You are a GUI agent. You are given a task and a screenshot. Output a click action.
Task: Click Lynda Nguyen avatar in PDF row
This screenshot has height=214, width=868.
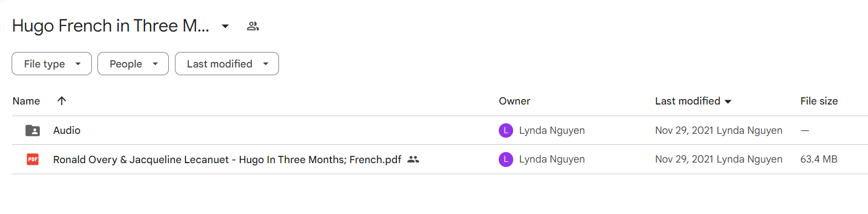tap(506, 159)
